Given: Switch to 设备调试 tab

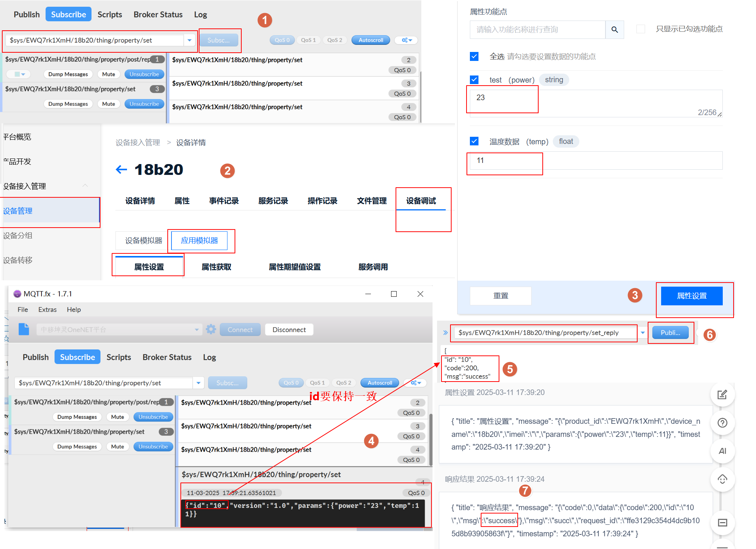Looking at the screenshot, I should pos(421,201).
